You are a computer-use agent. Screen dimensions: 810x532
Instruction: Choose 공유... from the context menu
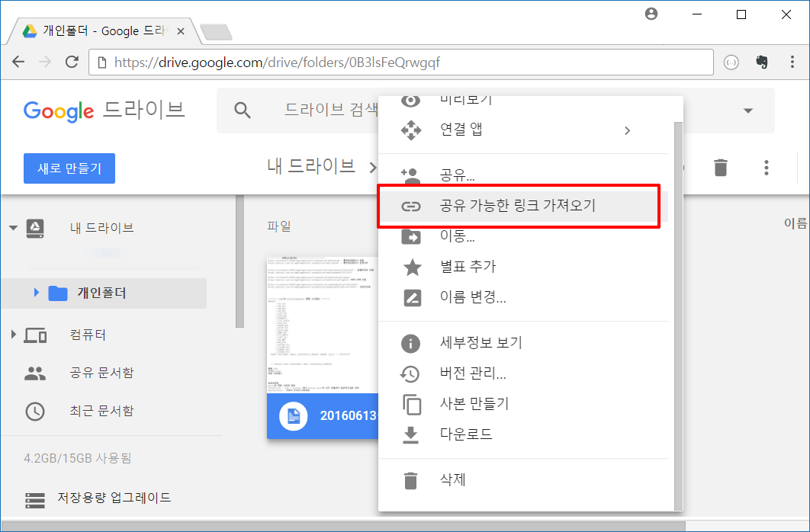(x=523, y=176)
